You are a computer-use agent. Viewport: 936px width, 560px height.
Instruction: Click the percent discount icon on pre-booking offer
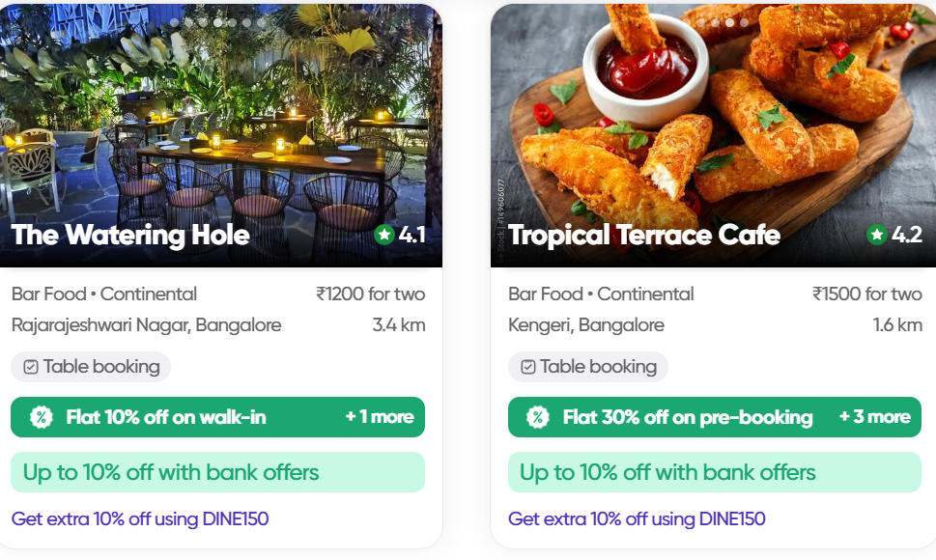pos(538,417)
